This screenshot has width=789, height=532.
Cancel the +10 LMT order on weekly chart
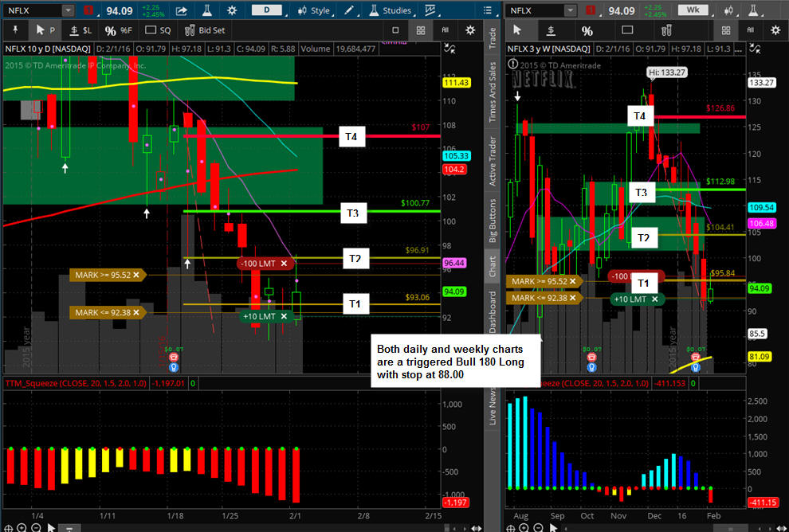coord(654,299)
